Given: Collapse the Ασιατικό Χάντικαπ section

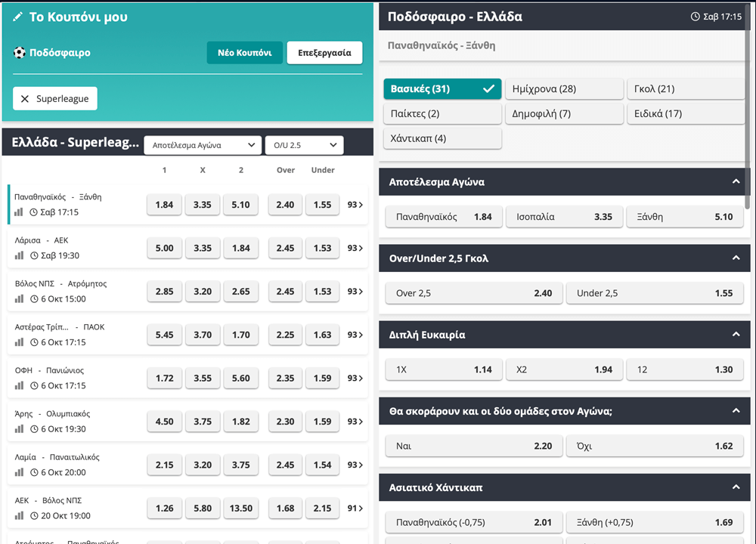Looking at the screenshot, I should [x=736, y=487].
